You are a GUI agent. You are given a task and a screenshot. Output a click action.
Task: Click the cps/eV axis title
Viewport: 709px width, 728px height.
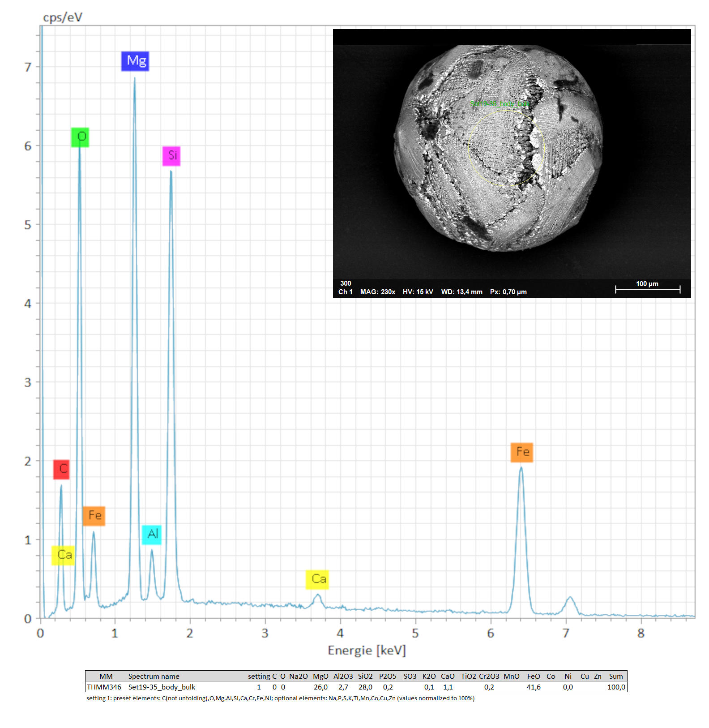63,17
